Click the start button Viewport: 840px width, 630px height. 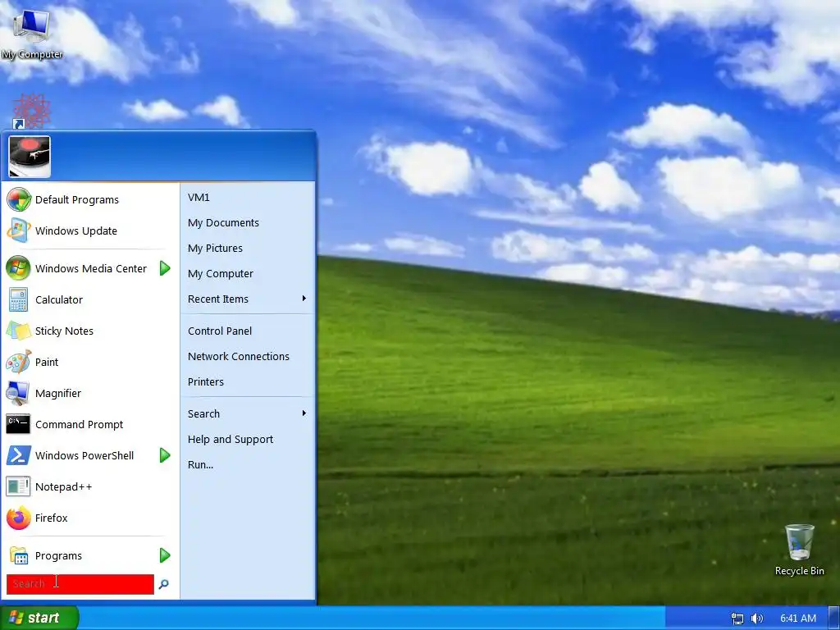39,618
